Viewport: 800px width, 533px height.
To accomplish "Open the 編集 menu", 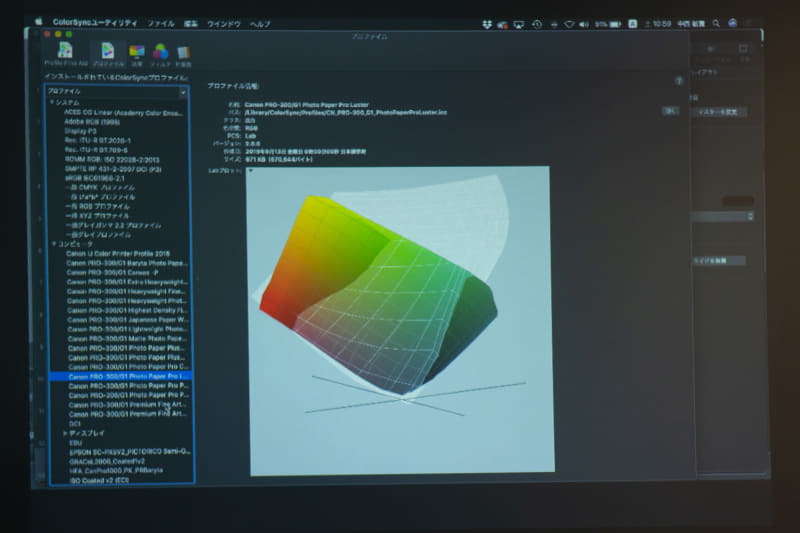I will click(x=191, y=24).
